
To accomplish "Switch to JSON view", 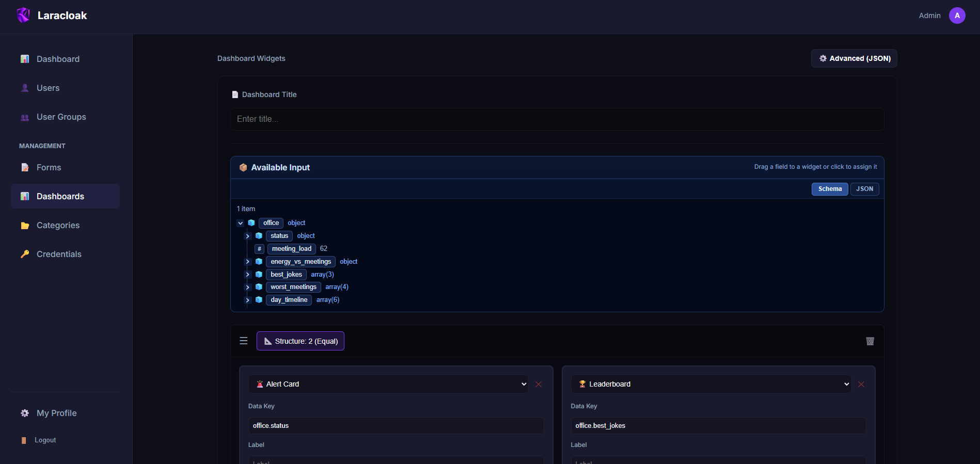I will [865, 189].
